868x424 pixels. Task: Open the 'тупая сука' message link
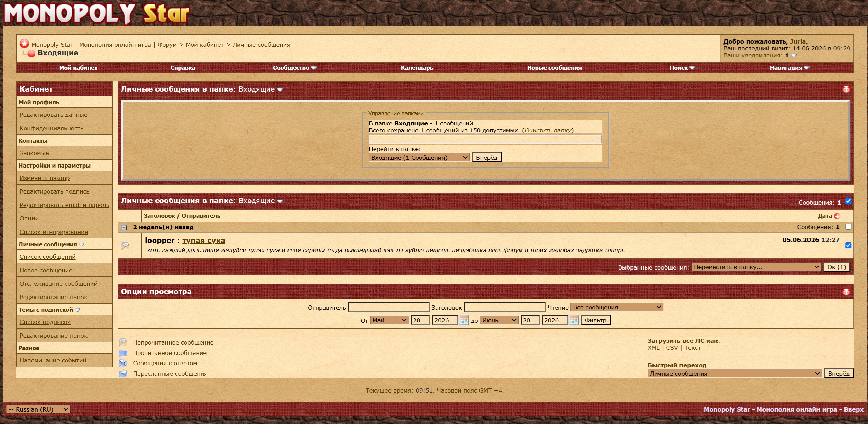pos(204,241)
